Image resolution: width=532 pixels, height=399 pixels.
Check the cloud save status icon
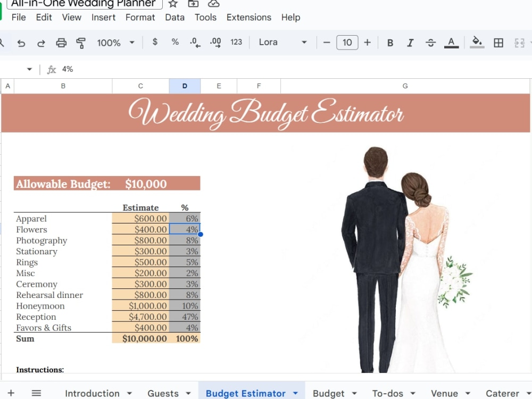pyautogui.click(x=213, y=4)
